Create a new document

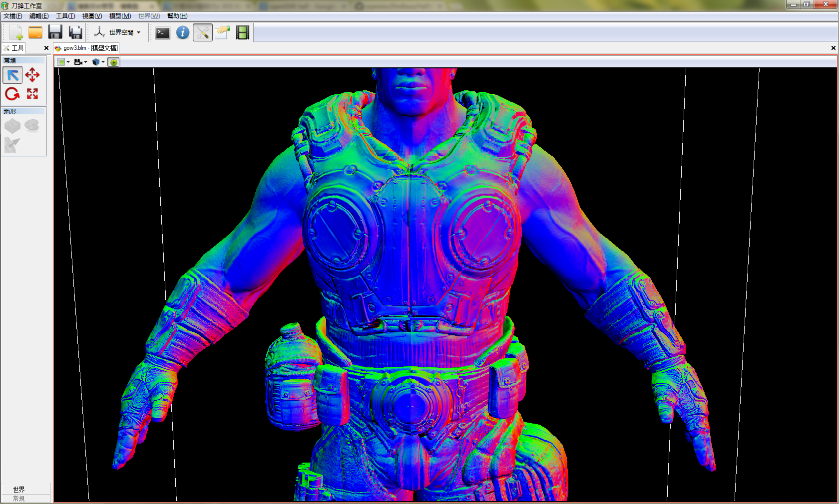pyautogui.click(x=16, y=32)
